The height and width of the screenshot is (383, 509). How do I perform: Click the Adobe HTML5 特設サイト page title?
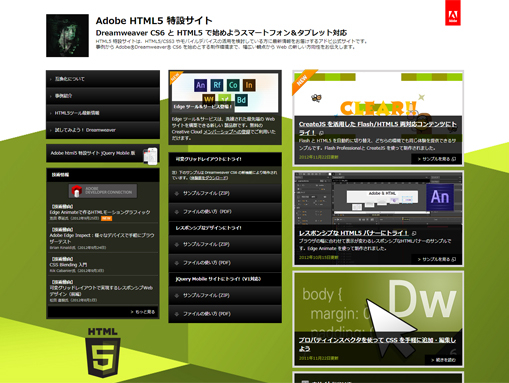pos(154,21)
